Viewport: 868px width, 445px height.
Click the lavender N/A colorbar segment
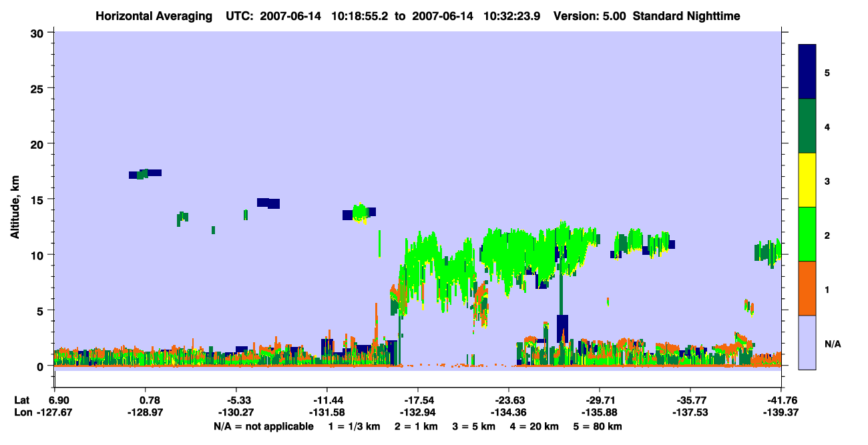click(x=807, y=342)
